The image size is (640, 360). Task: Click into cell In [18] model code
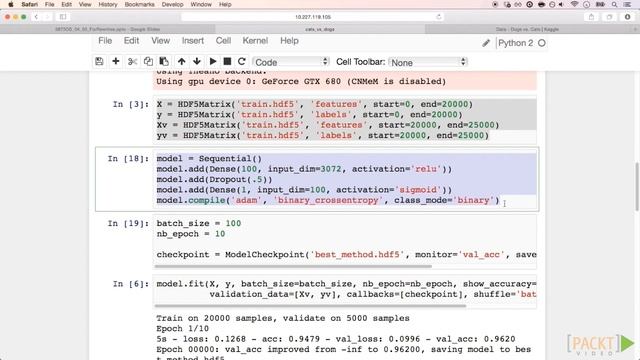click(345, 179)
